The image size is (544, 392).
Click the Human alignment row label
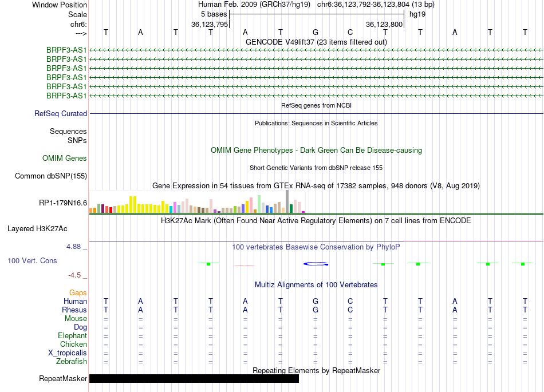tap(75, 301)
